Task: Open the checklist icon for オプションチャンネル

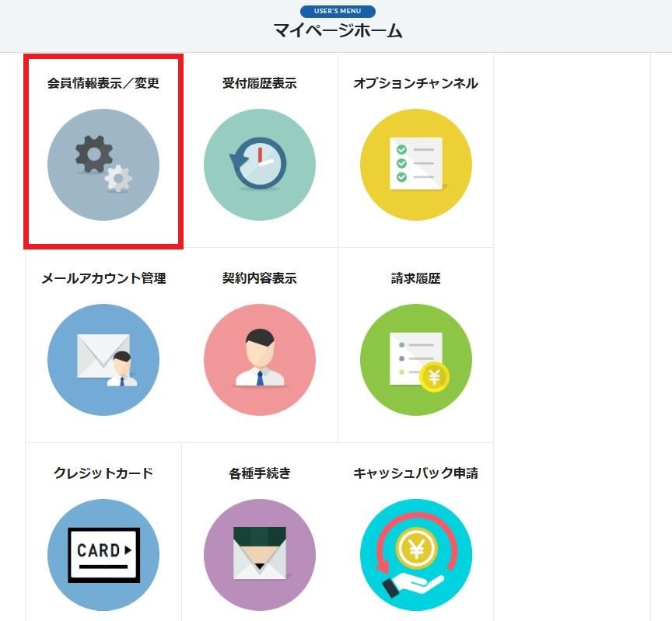Action: [415, 165]
